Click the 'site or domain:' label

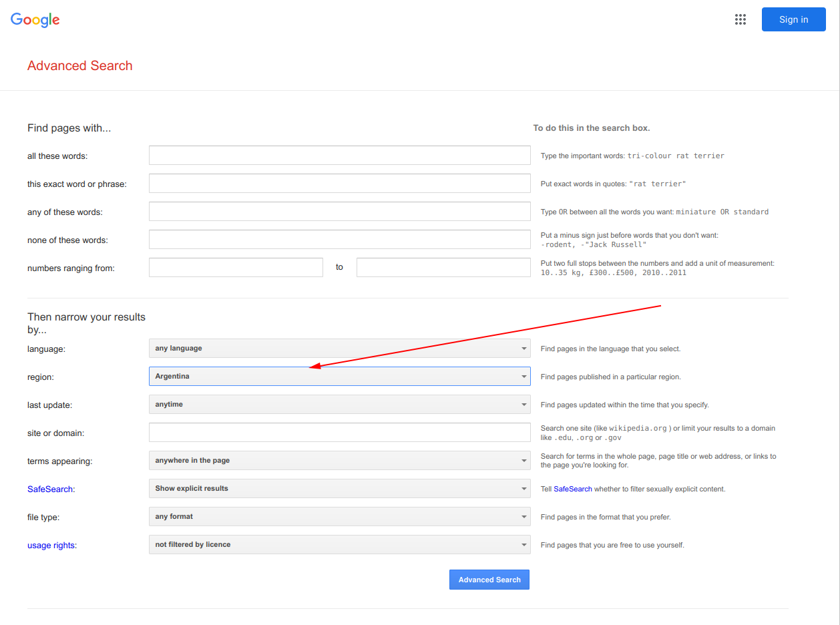click(55, 433)
